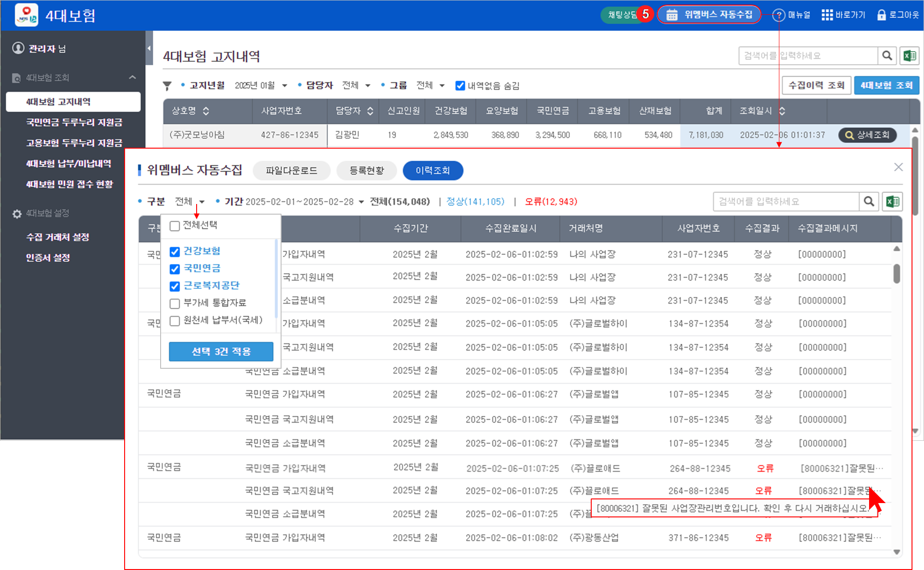
Task: Click the top search magnifier icon
Action: pyautogui.click(x=887, y=56)
